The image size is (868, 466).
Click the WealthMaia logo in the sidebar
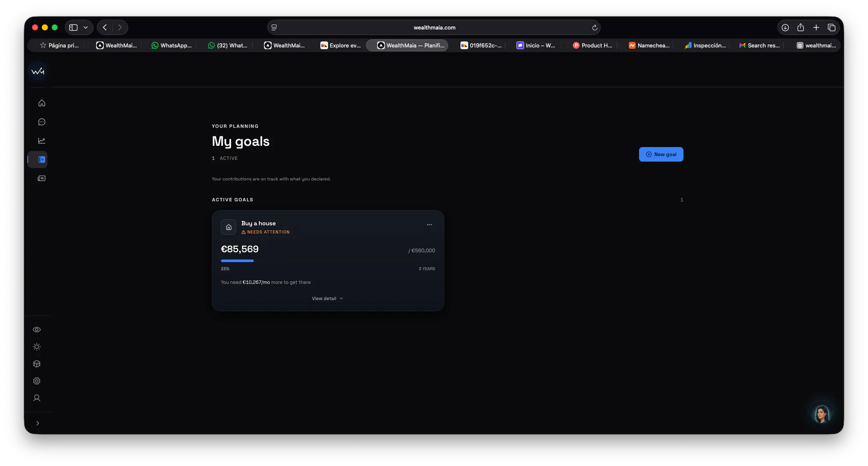pos(38,71)
